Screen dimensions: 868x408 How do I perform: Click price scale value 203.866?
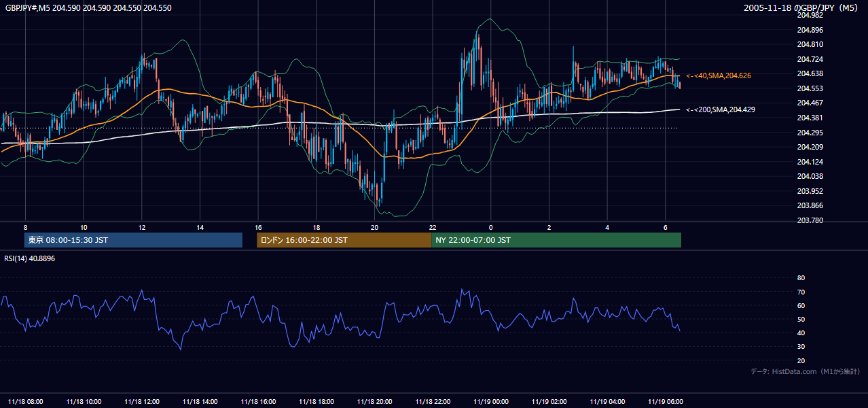click(x=810, y=205)
